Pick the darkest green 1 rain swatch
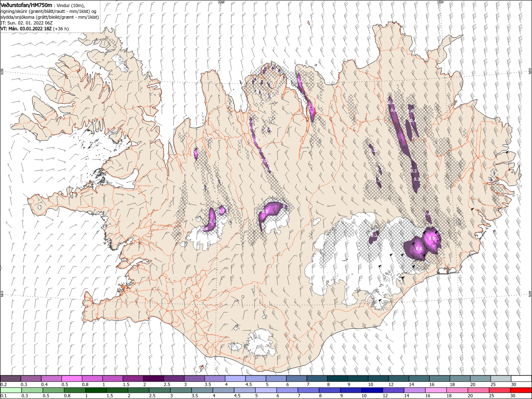Image resolution: width=532 pixels, height=399 pixels. point(96,390)
